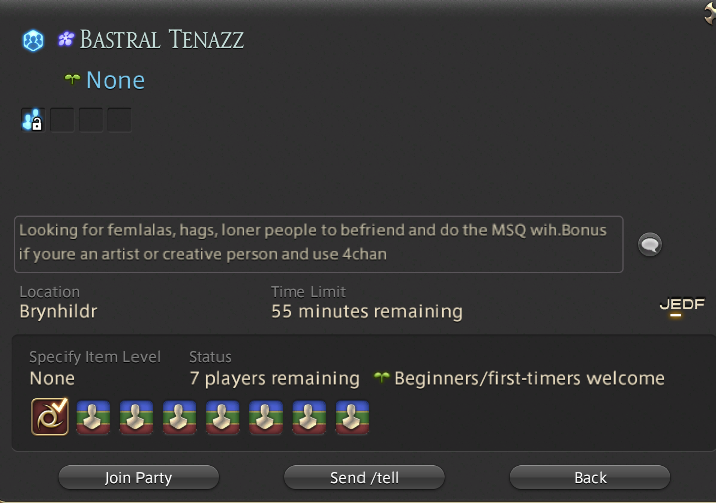Click the purple flower icon beside Bastral Tenazz
Image resolution: width=716 pixels, height=503 pixels.
[x=66, y=39]
